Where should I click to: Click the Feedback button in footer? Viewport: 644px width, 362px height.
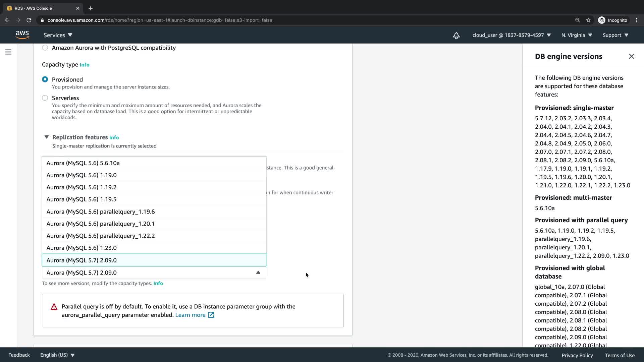coord(19,355)
